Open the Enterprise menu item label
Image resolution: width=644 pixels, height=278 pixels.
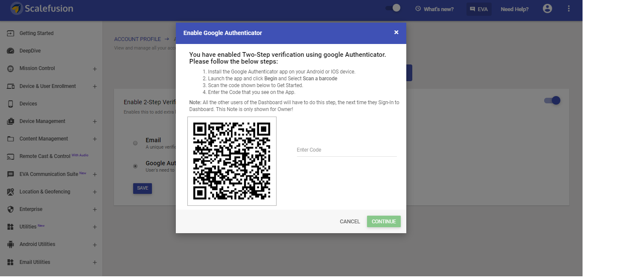coord(31,209)
